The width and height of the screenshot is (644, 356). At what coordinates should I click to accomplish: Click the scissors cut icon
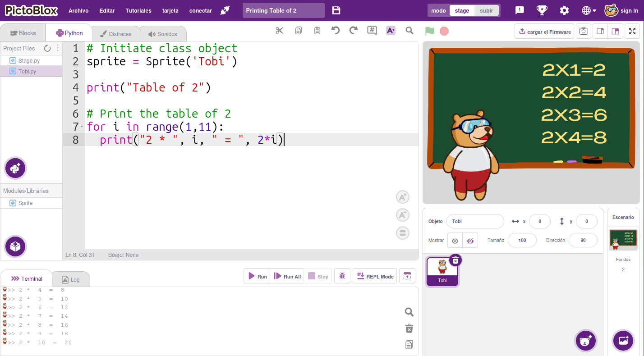click(280, 31)
